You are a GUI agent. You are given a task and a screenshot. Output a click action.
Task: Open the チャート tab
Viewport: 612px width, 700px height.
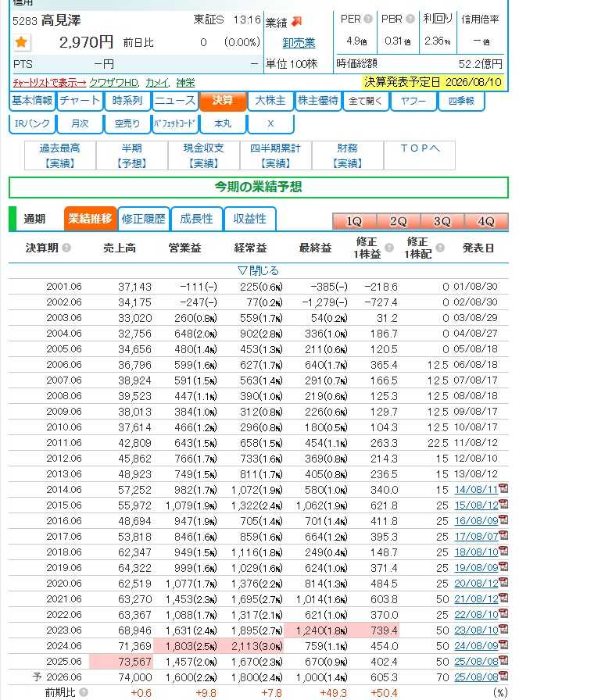tap(80, 101)
